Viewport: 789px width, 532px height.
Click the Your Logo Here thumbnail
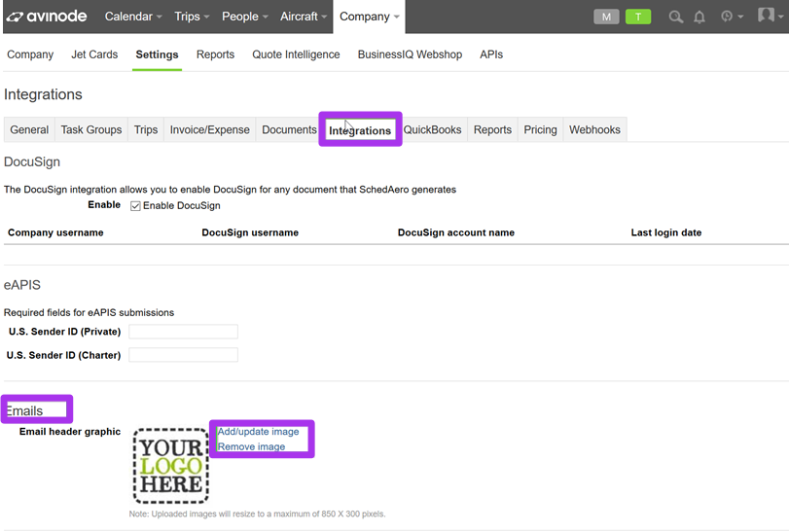pos(171,466)
